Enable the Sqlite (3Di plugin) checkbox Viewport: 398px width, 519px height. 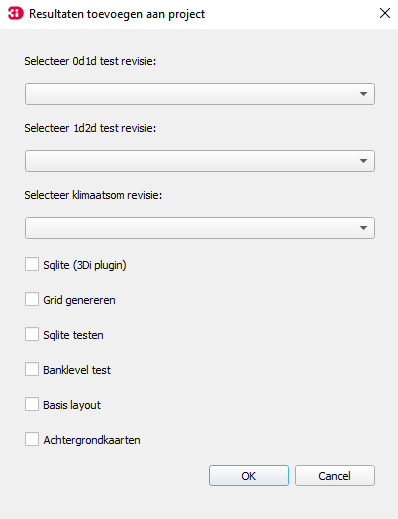point(32,264)
